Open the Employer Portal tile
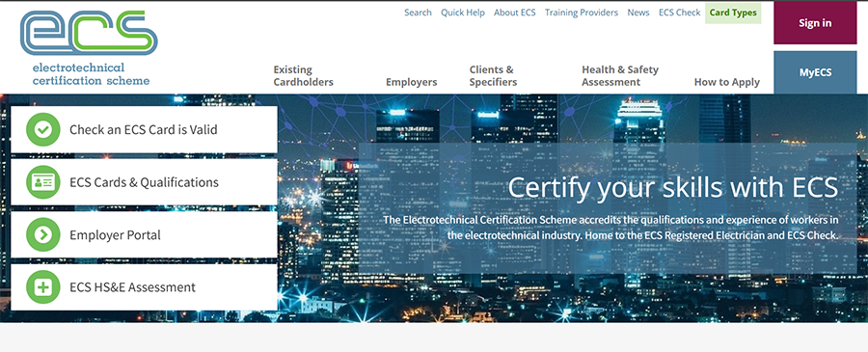 coord(144,234)
